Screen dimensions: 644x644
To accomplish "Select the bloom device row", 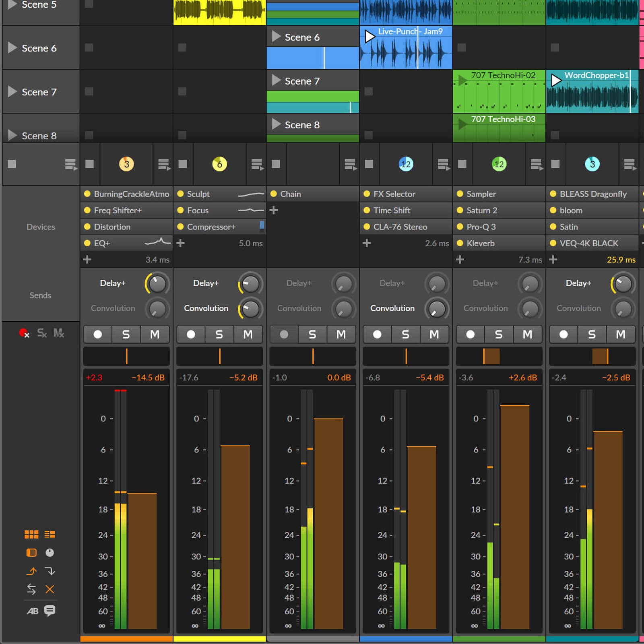I will [x=592, y=210].
